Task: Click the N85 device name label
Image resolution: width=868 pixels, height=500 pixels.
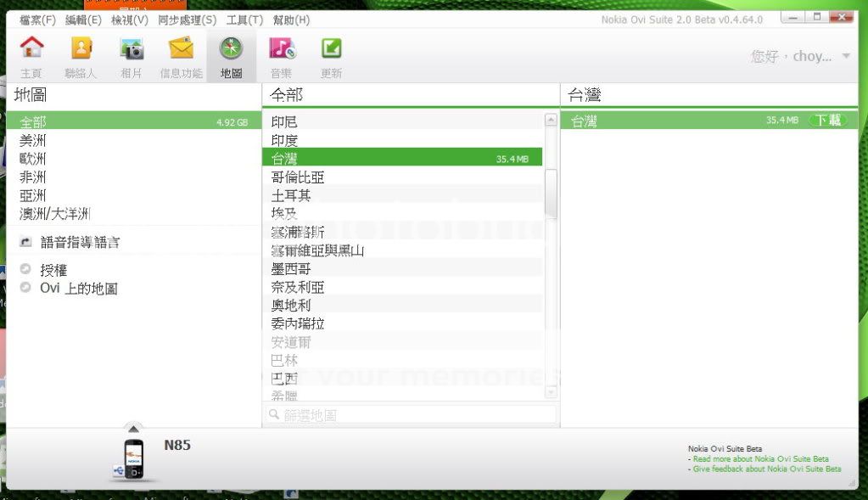Action: click(177, 445)
